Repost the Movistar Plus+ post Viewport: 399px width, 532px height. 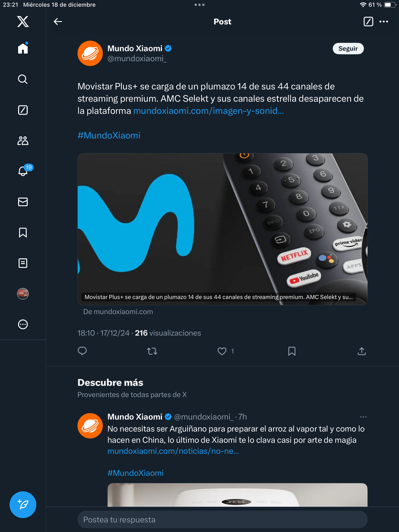pyautogui.click(x=152, y=351)
